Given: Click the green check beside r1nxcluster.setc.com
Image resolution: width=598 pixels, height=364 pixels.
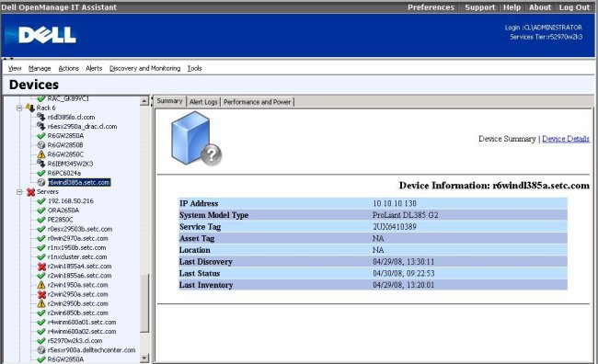Looking at the screenshot, I should tap(41, 256).
